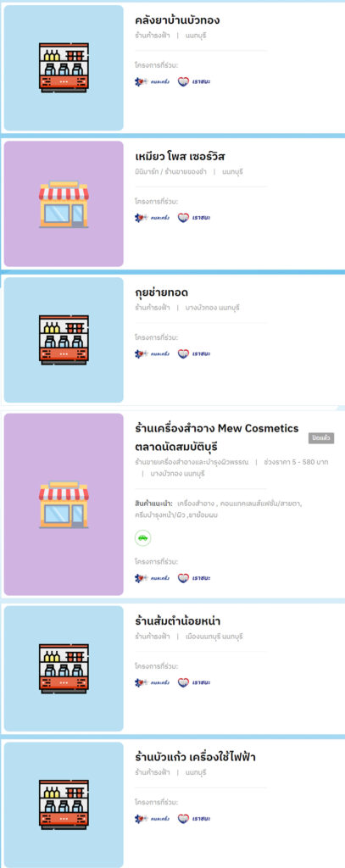345x868 pixels.
Task: Open ร้านบัวแก้ว เครื่องใช้ไฟฟ้า shop title
Action: [195, 757]
